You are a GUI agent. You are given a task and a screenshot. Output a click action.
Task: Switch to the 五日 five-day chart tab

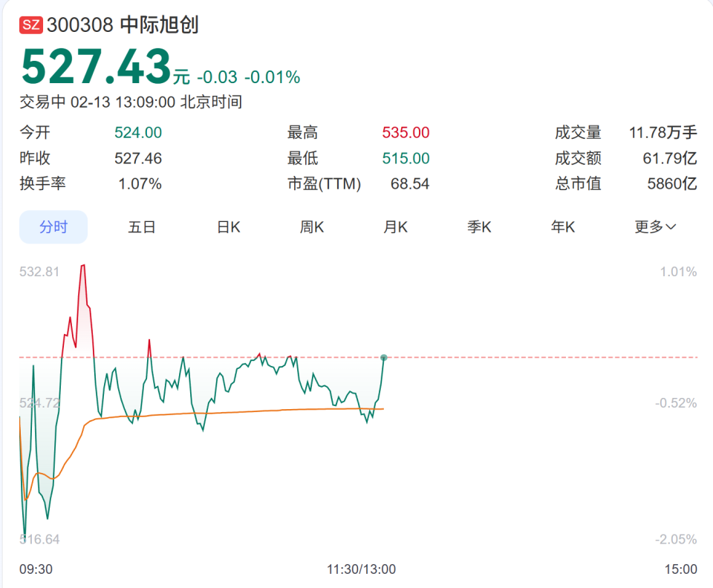(x=140, y=227)
